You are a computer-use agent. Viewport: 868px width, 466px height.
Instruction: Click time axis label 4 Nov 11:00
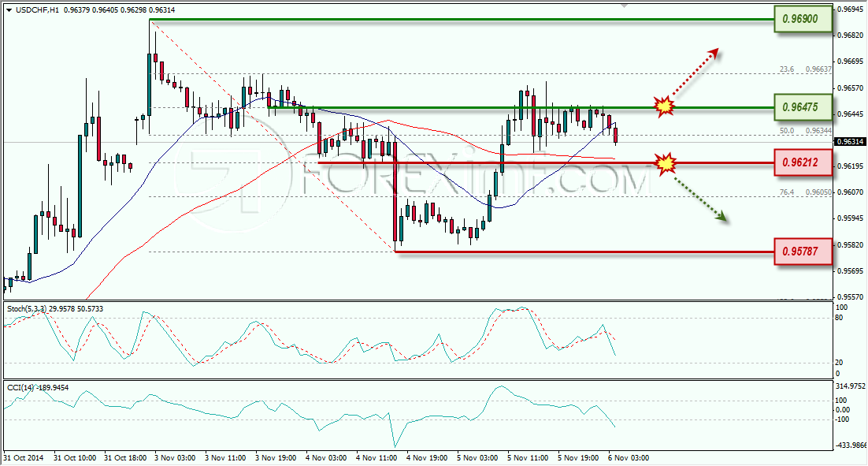click(x=377, y=457)
